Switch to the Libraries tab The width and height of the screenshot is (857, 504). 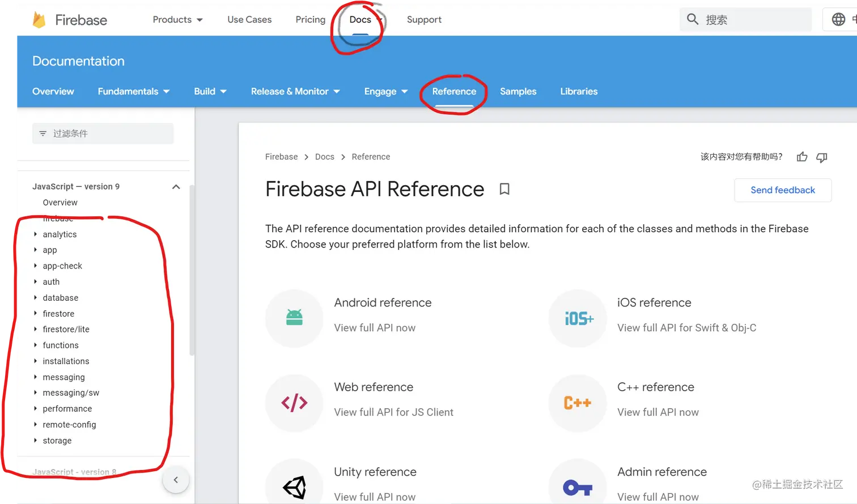579,91
